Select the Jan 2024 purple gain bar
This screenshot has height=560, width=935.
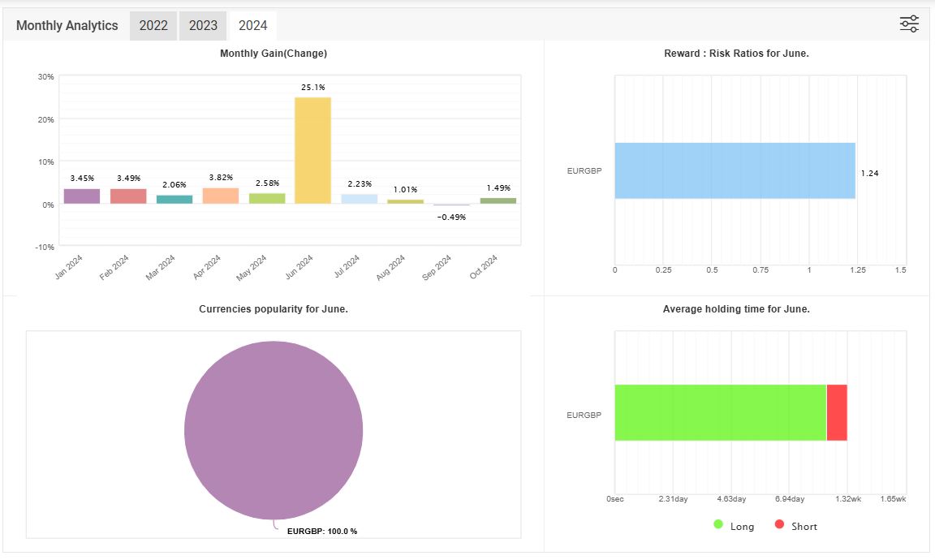pos(81,196)
